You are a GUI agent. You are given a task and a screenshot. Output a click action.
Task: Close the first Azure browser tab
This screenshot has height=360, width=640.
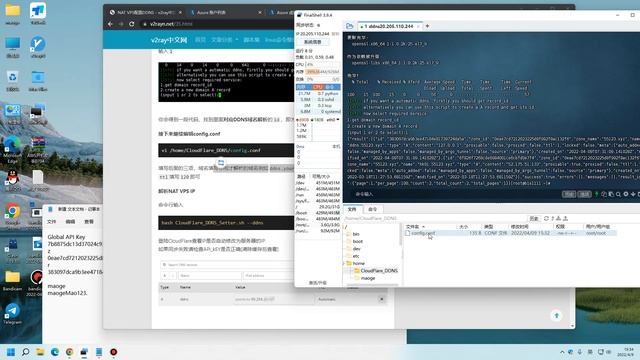click(260, 13)
